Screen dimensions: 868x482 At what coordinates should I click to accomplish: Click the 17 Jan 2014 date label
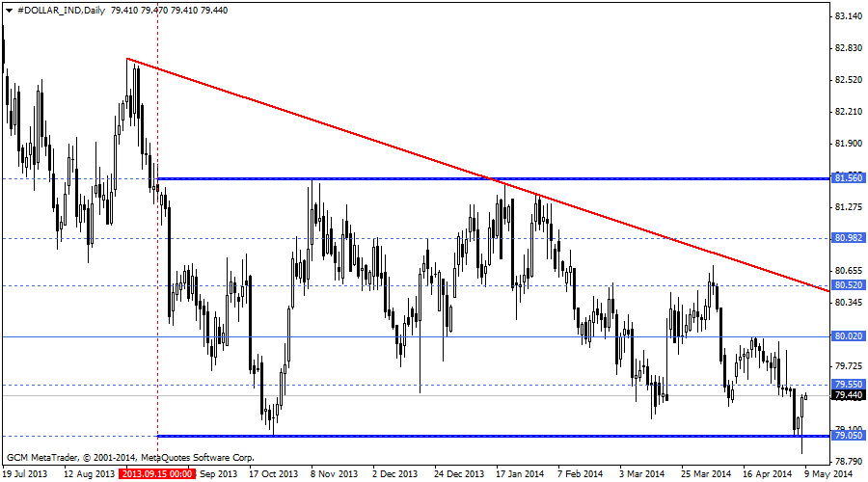pos(521,474)
